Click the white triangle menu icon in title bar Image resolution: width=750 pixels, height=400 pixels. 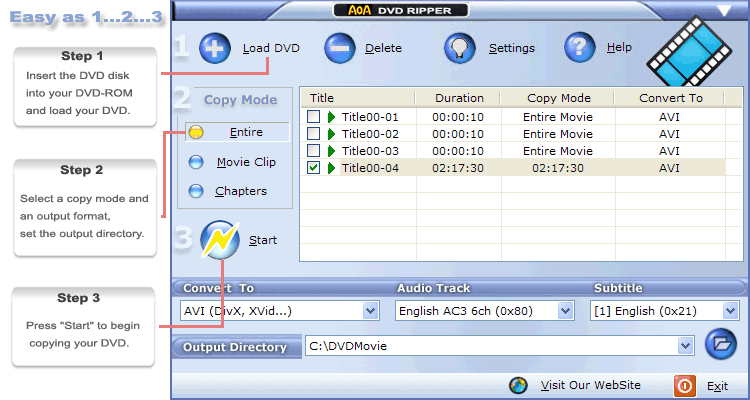pyautogui.click(x=724, y=11)
